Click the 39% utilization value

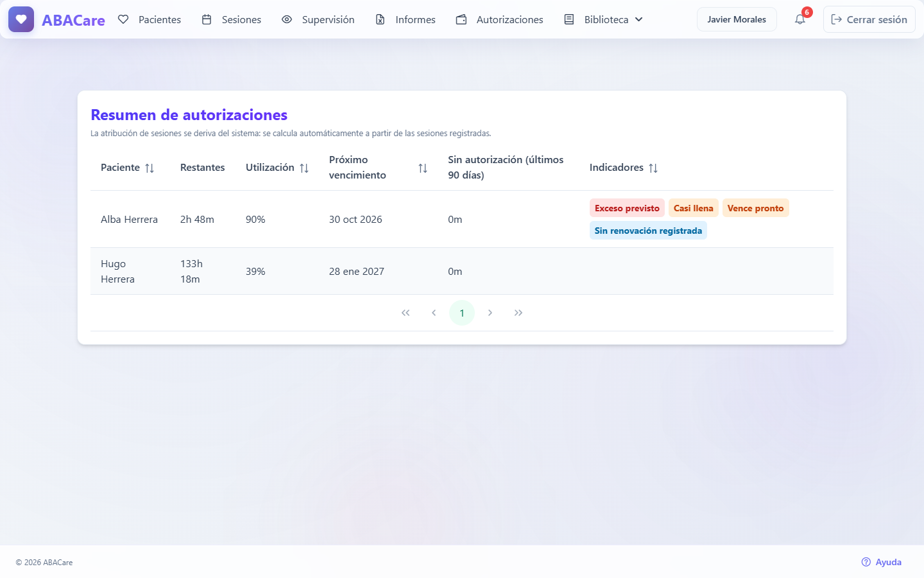click(255, 271)
